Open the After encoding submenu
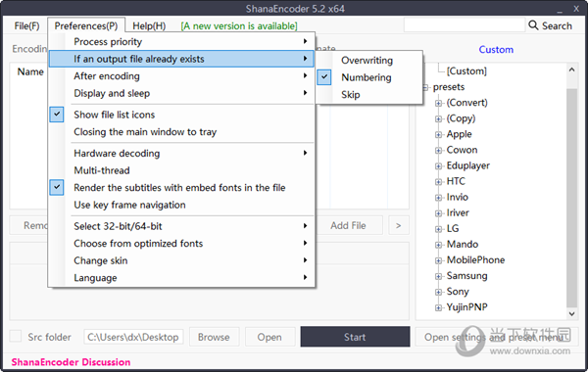This screenshot has width=588, height=372. coord(182,76)
